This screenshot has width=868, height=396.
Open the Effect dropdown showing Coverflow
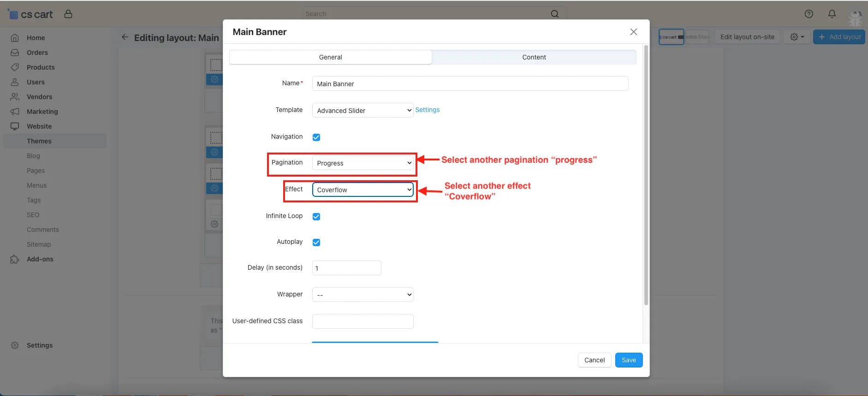(x=363, y=189)
